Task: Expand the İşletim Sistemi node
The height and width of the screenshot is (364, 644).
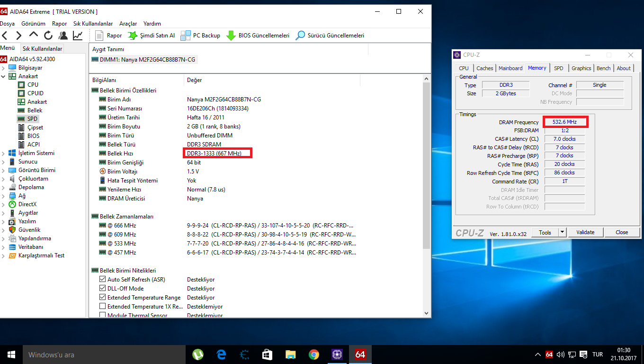Action: tap(3, 153)
